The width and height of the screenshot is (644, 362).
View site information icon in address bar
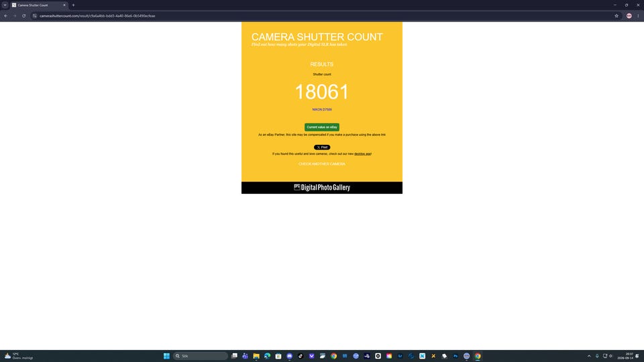[34, 16]
